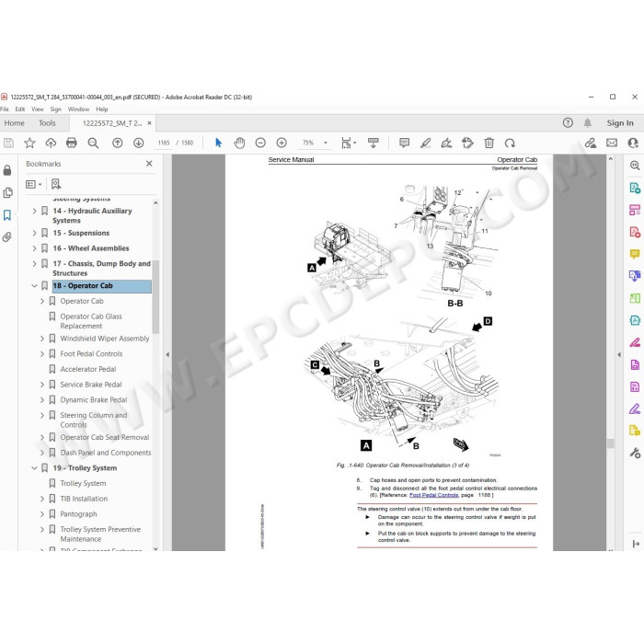This screenshot has height=644, width=644.
Task: Collapse the right tools pane arrow
Action: coord(619,354)
